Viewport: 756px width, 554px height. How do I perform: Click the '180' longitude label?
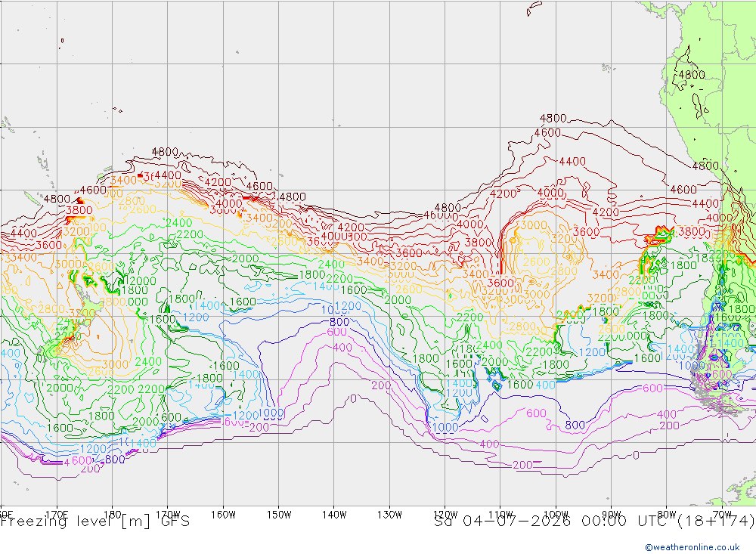113,515
